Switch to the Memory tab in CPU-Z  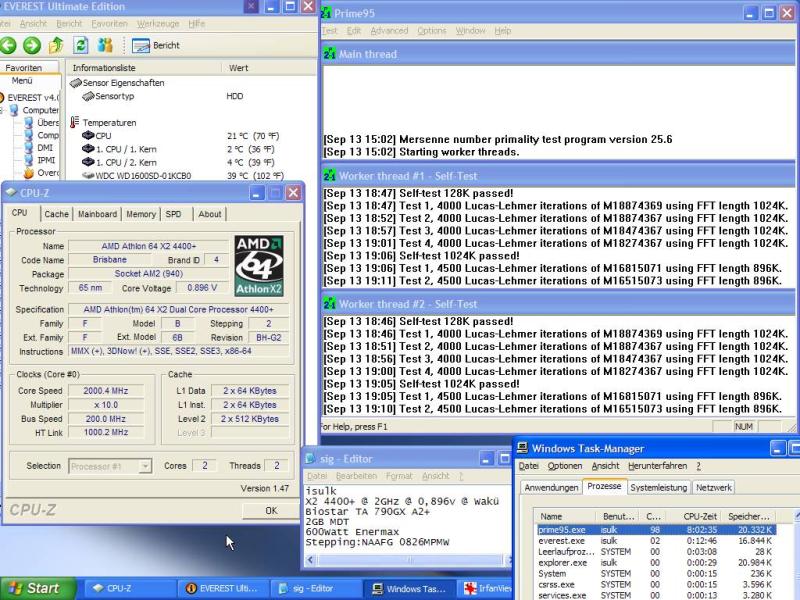(141, 214)
